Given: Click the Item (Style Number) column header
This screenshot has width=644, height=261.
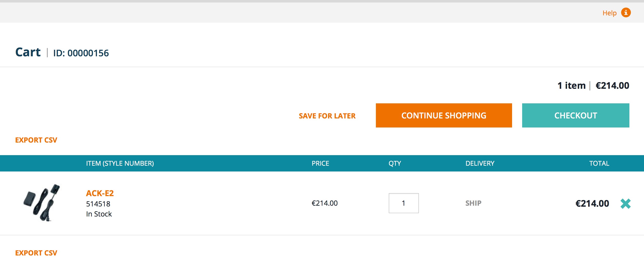Looking at the screenshot, I should (x=120, y=163).
